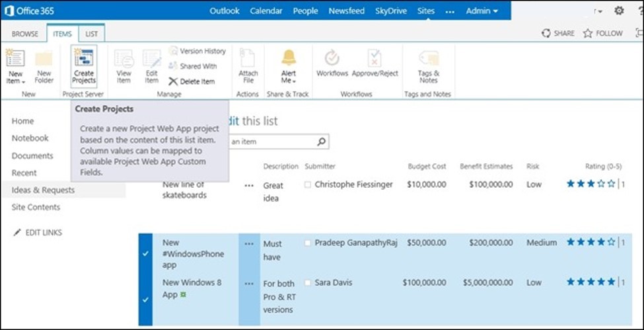644x330 pixels.
Task: Click the New Folder icon
Action: (44, 58)
